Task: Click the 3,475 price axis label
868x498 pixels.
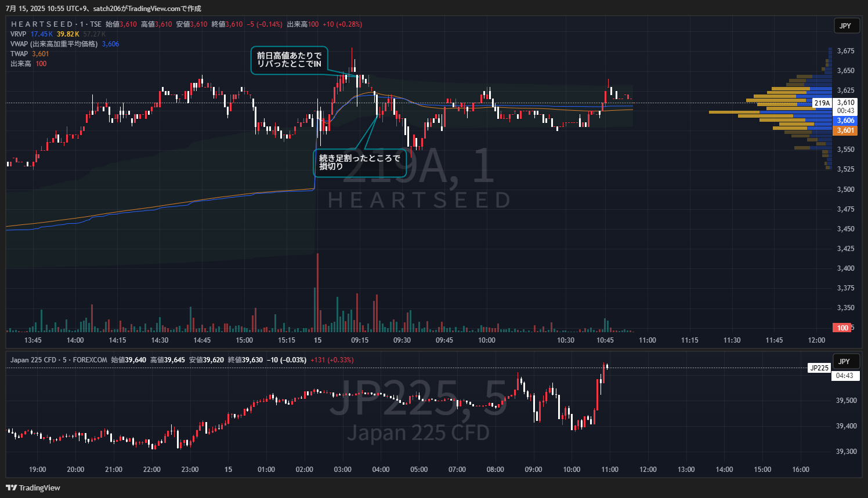Action: pos(845,209)
